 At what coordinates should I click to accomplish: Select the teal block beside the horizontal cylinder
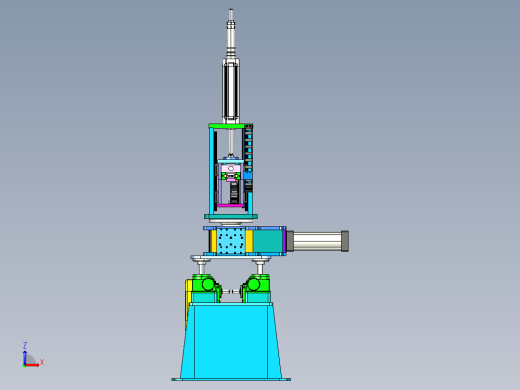click(x=268, y=242)
